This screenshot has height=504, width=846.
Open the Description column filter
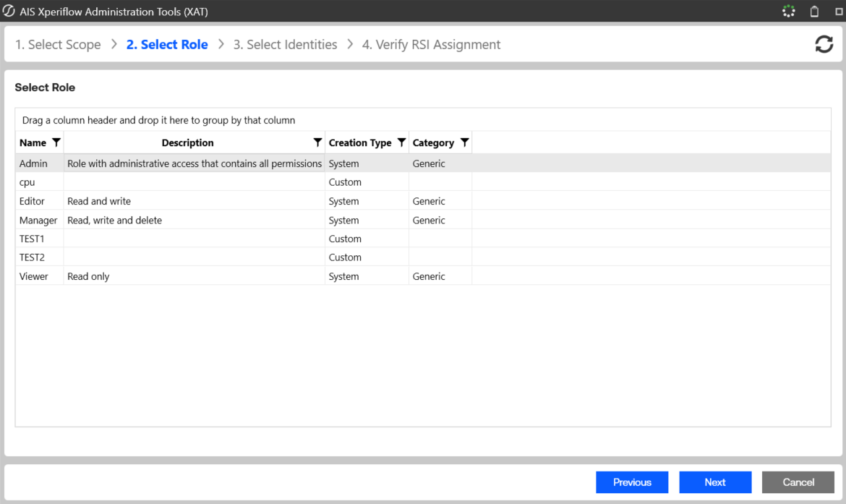click(x=317, y=142)
